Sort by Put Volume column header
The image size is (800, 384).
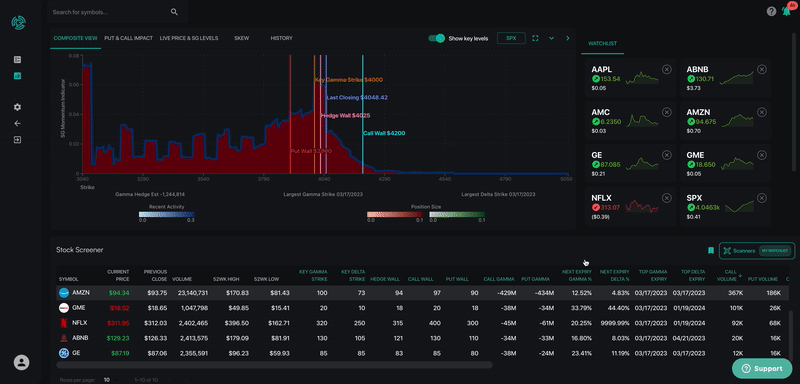[763, 279]
